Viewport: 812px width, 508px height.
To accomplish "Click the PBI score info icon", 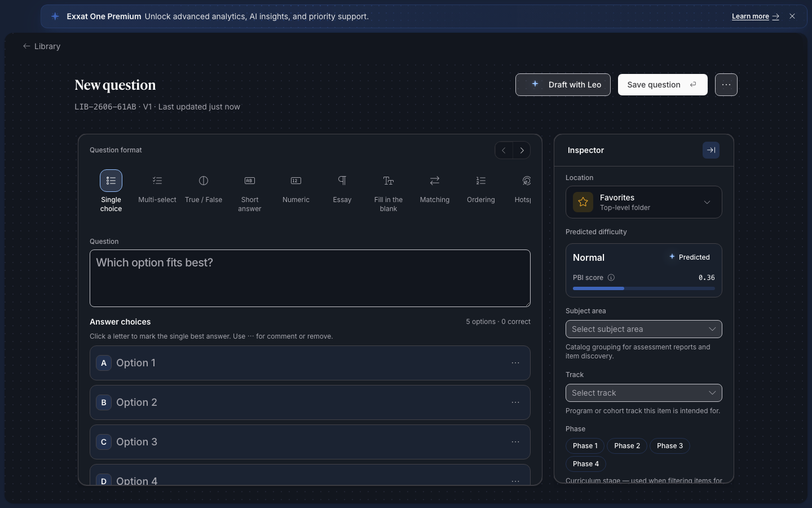I will coord(611,278).
